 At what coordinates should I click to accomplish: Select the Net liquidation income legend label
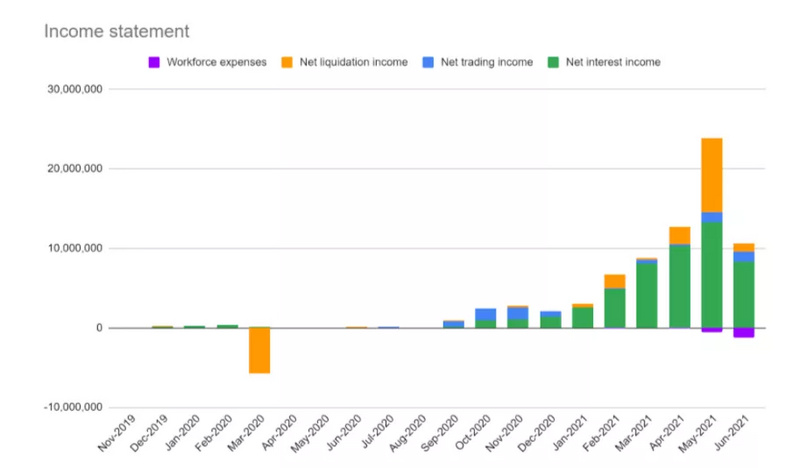[354, 62]
